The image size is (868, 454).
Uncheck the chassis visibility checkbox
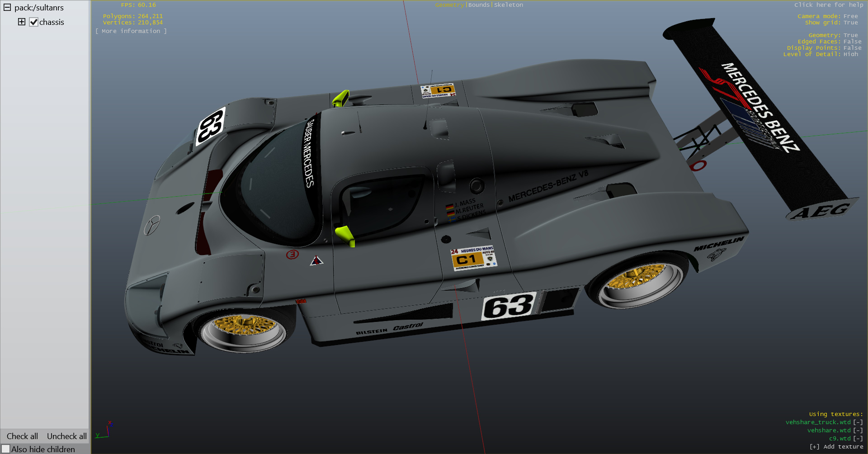pos(33,22)
